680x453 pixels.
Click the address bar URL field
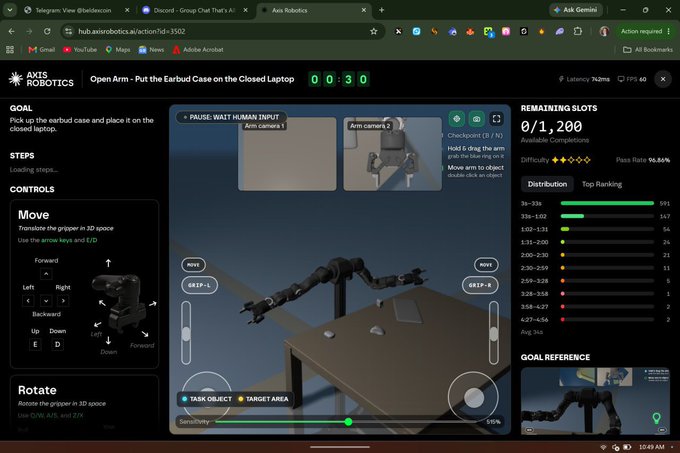click(x=221, y=31)
